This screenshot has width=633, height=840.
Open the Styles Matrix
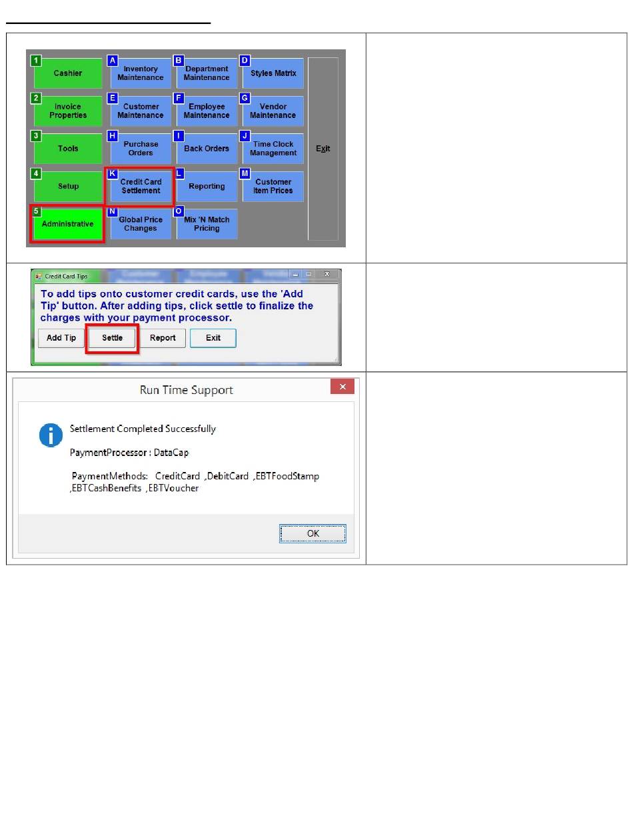[273, 73]
